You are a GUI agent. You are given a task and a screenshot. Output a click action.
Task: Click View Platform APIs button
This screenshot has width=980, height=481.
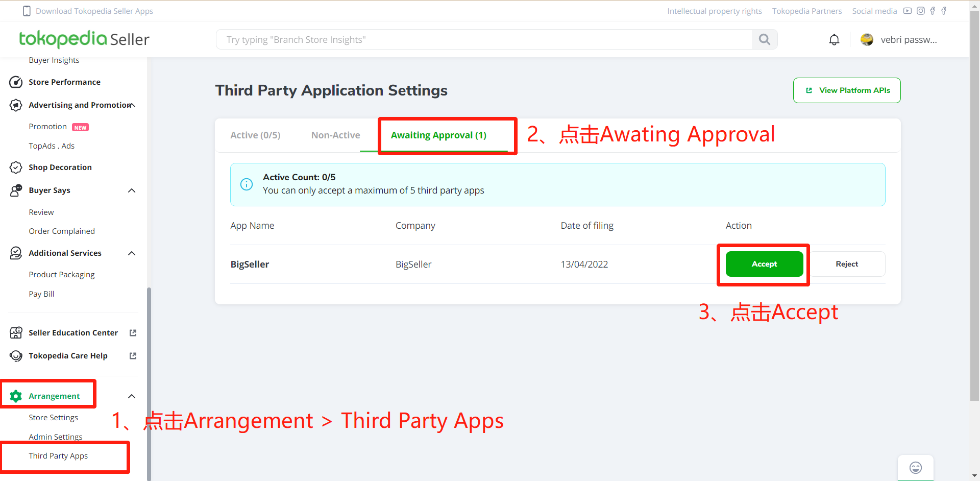coord(847,90)
